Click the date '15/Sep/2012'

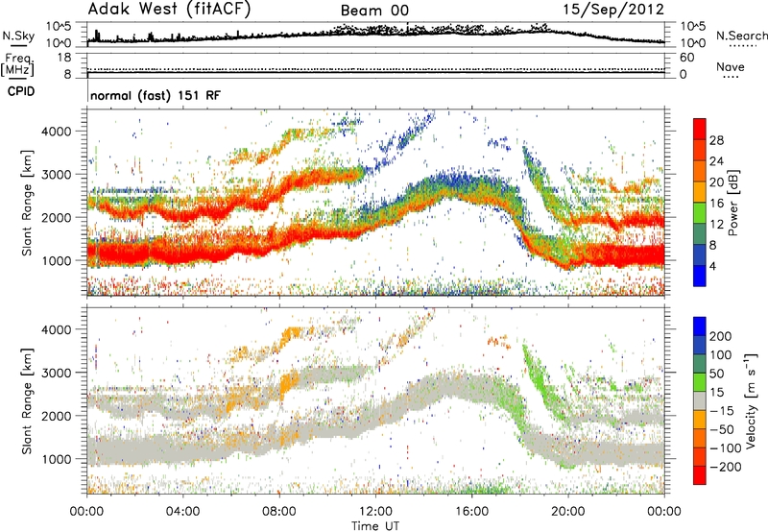coord(613,10)
